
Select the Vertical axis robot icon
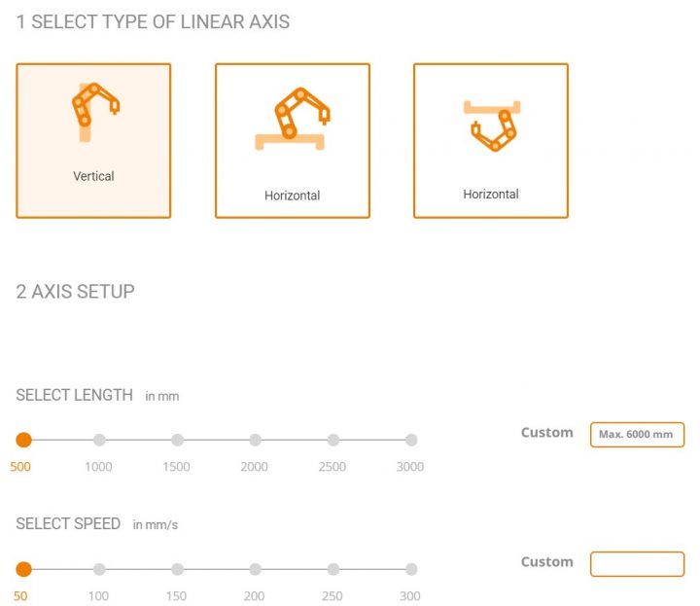[x=92, y=109]
